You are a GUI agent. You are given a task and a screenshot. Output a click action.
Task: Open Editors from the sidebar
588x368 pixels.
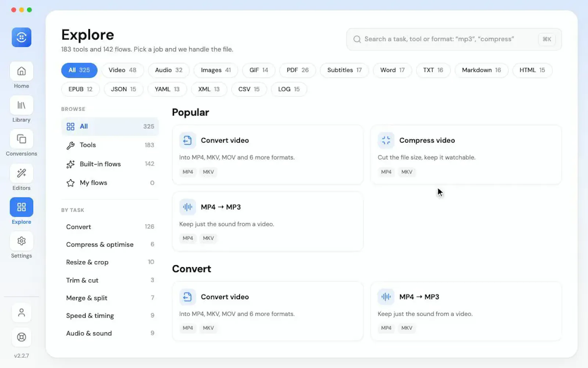(21, 173)
